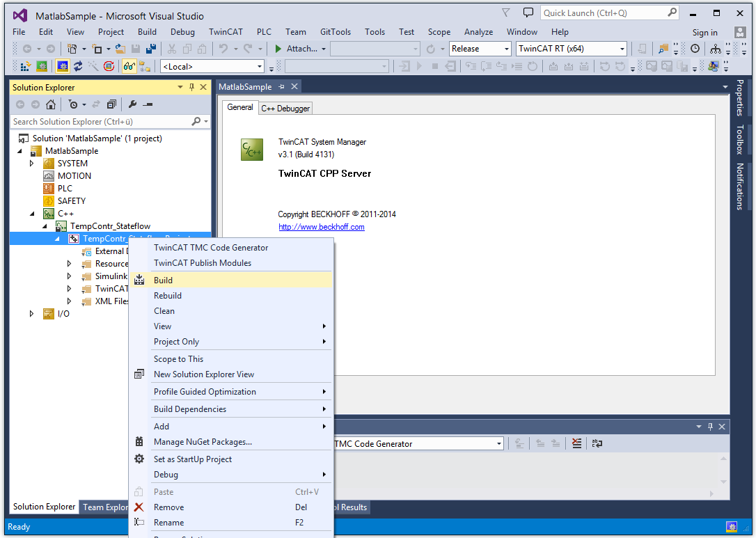Open the New Project icon's dropdown arrow
The image size is (756, 538).
[84, 49]
